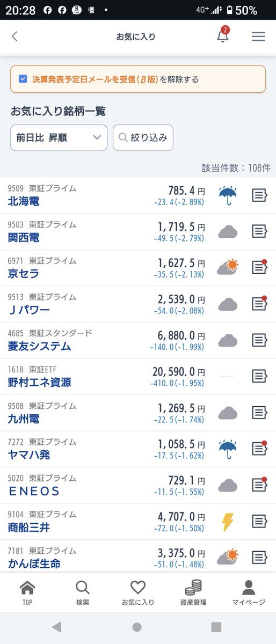
Task: Tap the rain umbrella icon for ヤマハ発
Action: (228, 448)
